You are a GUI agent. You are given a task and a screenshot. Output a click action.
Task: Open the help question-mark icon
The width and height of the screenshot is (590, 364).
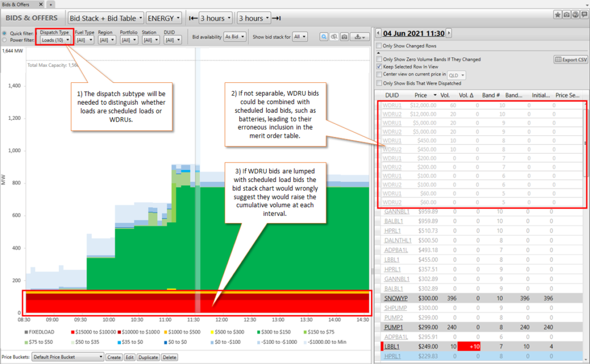click(576, 14)
